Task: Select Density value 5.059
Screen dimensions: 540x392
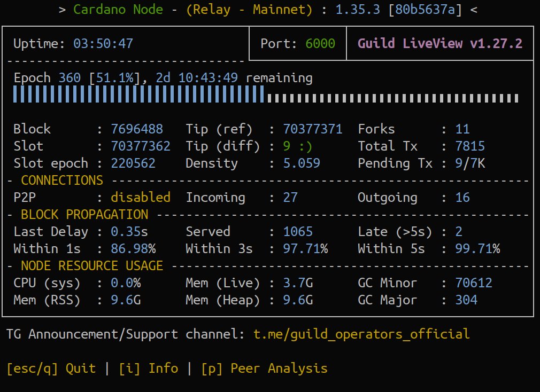Action: click(302, 163)
